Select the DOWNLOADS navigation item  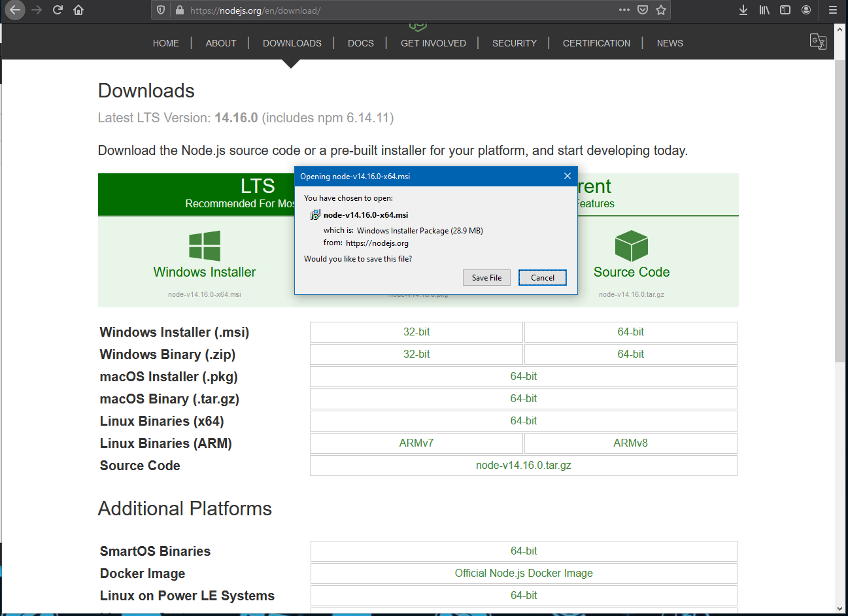(x=292, y=43)
